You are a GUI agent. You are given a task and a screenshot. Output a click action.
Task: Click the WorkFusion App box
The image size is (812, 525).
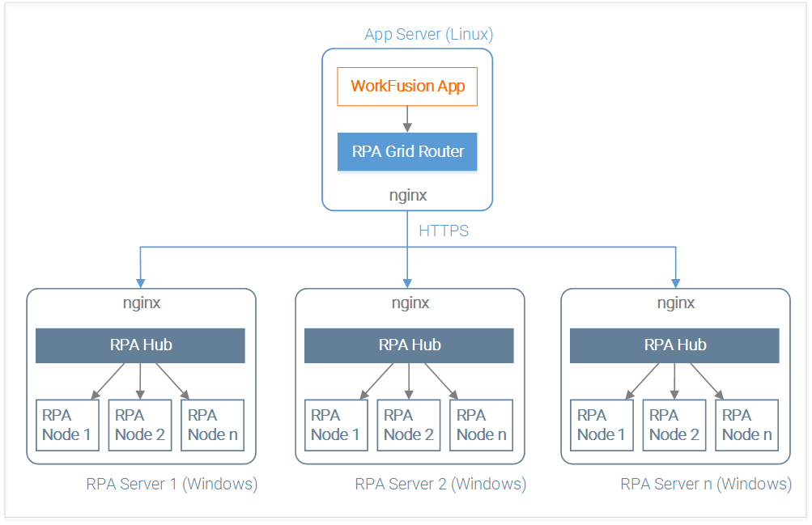coord(407,87)
